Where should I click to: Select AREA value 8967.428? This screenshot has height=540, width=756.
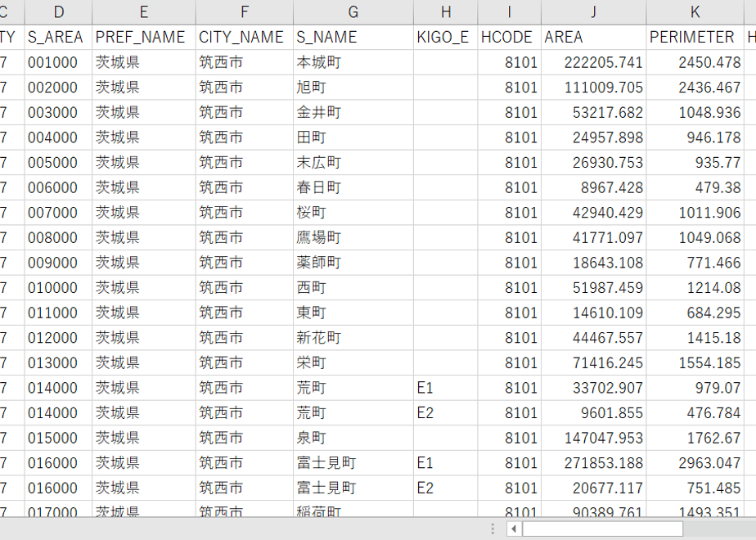point(593,187)
